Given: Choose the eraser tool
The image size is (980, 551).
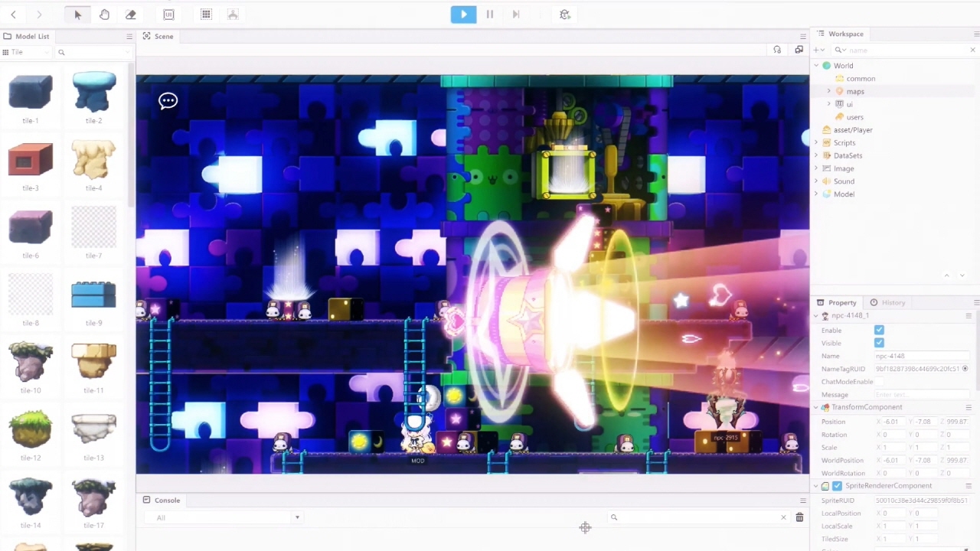Looking at the screenshot, I should point(131,15).
